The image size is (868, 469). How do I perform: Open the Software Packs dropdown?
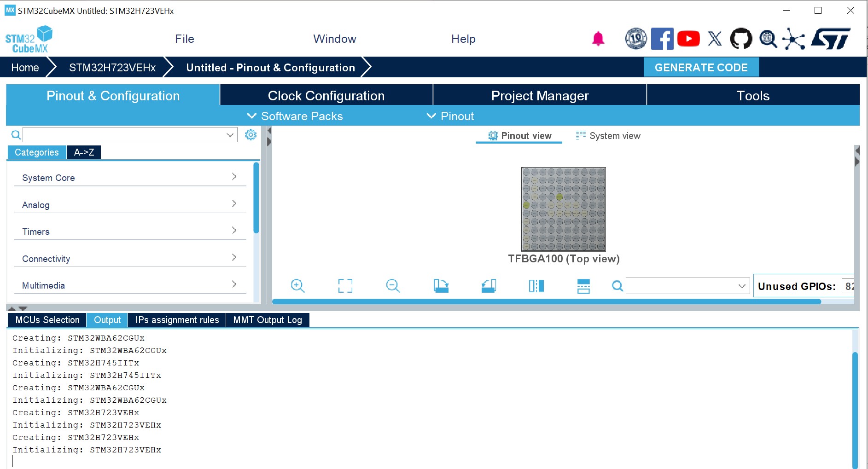[x=295, y=116]
